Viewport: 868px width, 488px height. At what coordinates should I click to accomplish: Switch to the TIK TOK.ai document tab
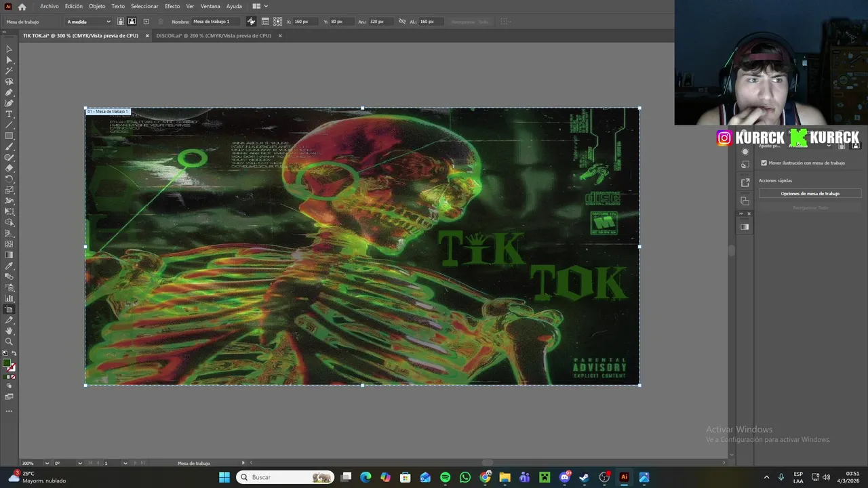pos(80,36)
